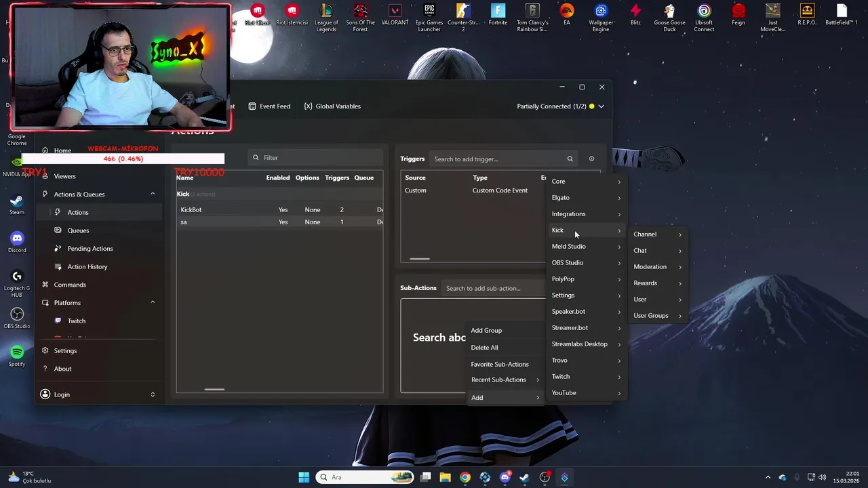
Task: Launch Feign desktop shortcut
Action: [x=738, y=15]
